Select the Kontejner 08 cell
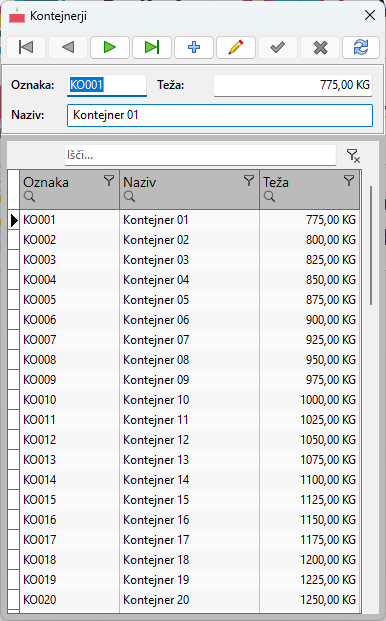386x621 pixels. pos(190,360)
